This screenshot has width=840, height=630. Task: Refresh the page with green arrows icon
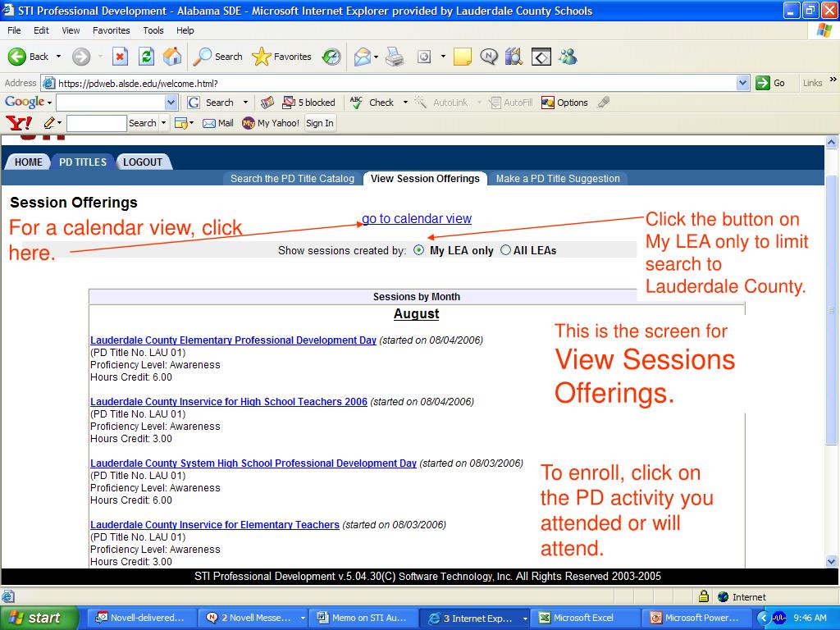pyautogui.click(x=146, y=57)
